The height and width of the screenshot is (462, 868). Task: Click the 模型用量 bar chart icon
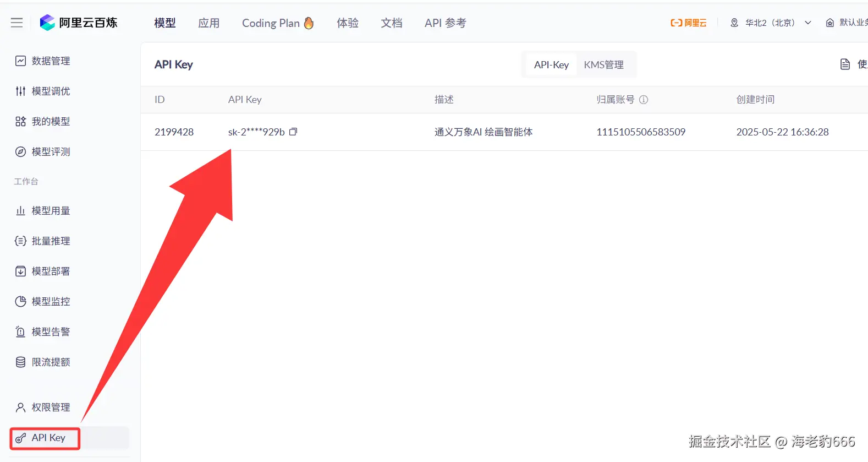pos(20,210)
